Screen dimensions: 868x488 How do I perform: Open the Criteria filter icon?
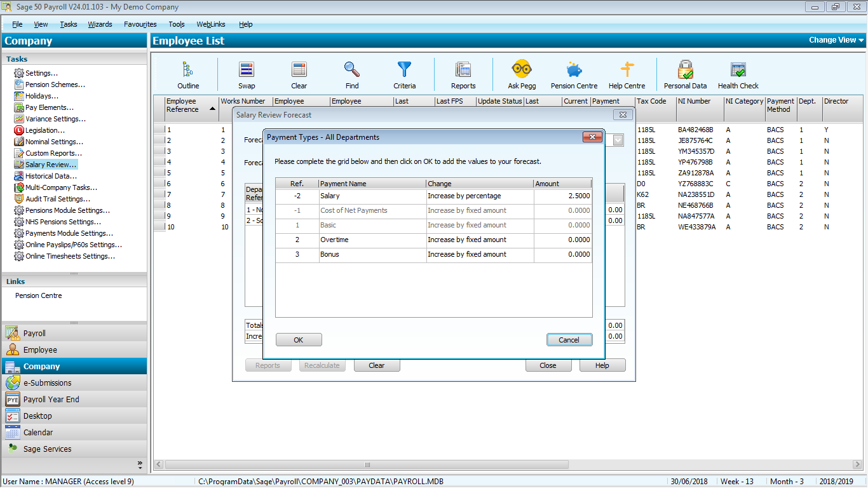(x=404, y=73)
